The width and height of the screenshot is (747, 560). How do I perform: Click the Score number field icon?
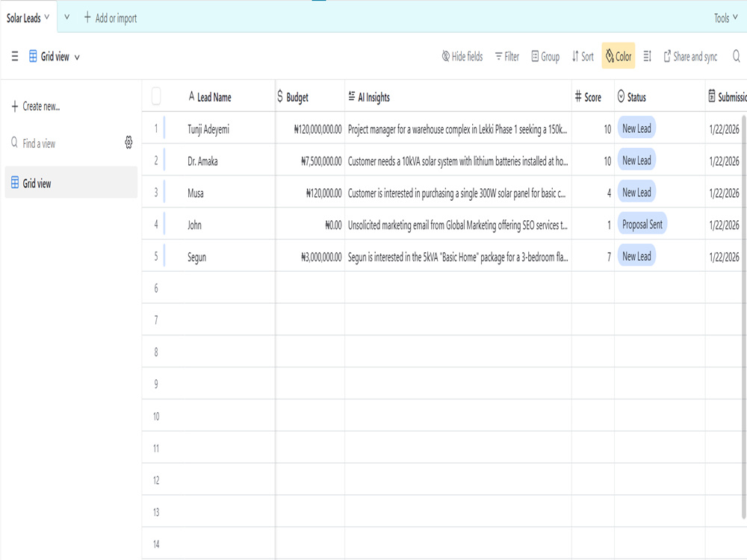pyautogui.click(x=578, y=96)
